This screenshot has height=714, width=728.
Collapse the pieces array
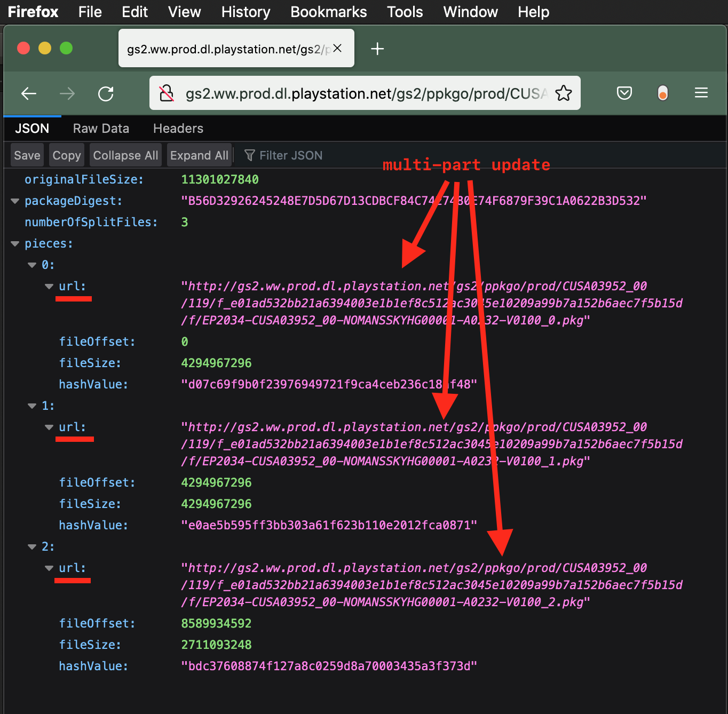click(x=15, y=244)
